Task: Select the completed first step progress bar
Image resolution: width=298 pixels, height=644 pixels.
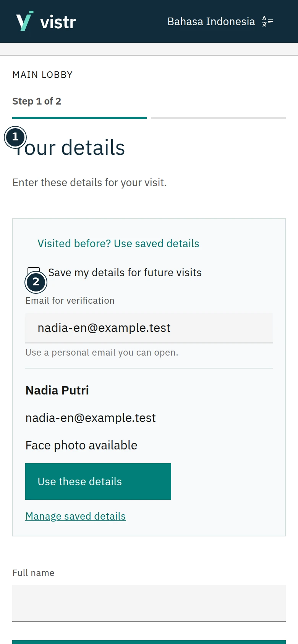Action: pyautogui.click(x=79, y=118)
